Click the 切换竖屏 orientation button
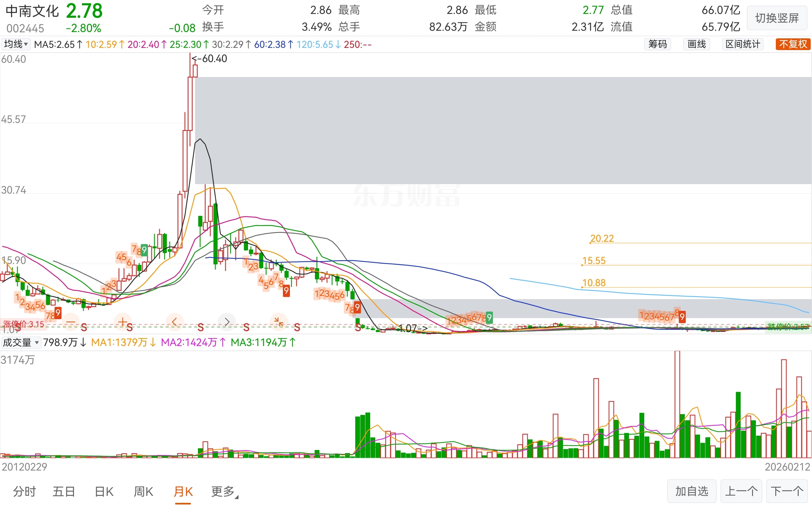 click(x=777, y=18)
